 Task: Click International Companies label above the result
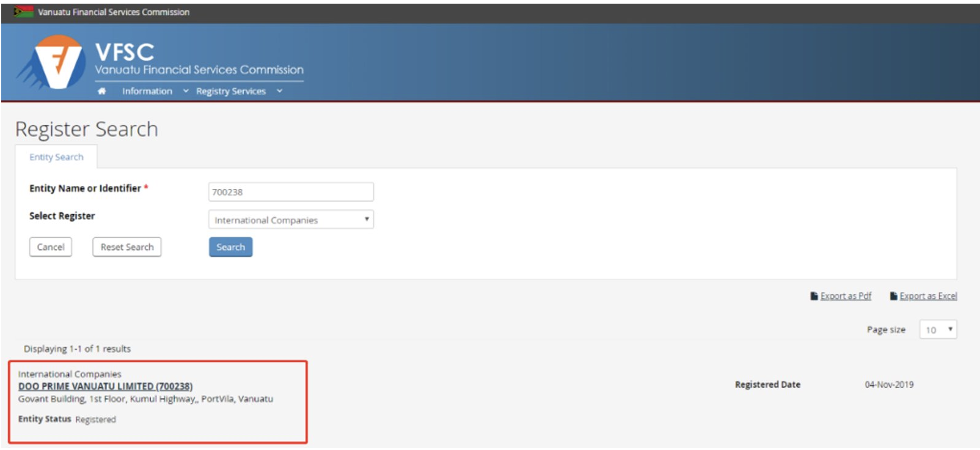click(x=70, y=374)
